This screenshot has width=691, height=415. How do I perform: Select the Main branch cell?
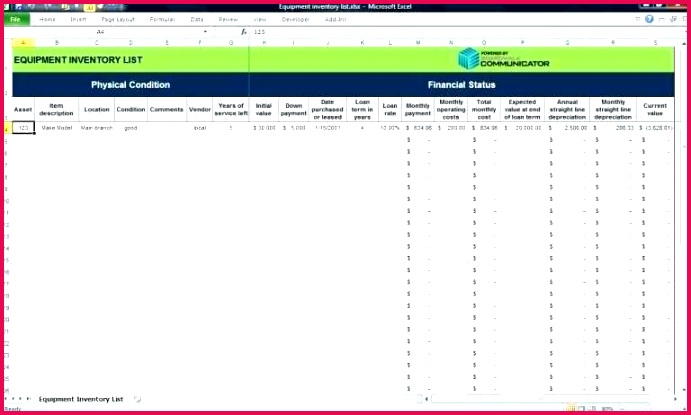pos(97,128)
